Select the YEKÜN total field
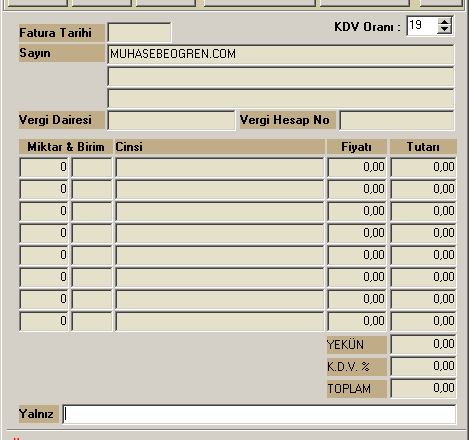 (x=423, y=344)
